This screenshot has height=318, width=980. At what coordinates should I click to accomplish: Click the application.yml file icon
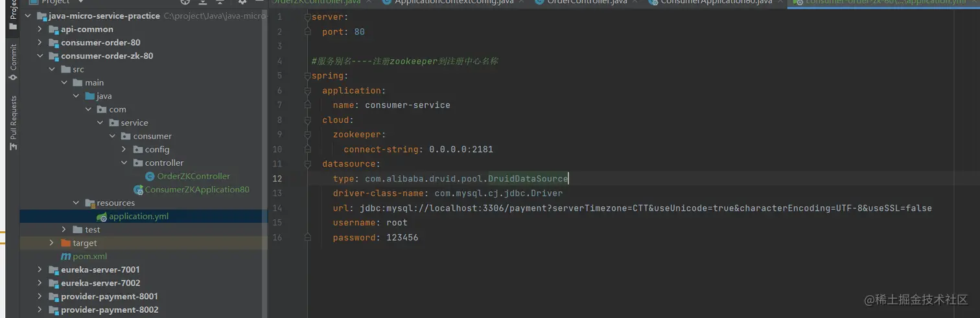pyautogui.click(x=102, y=216)
